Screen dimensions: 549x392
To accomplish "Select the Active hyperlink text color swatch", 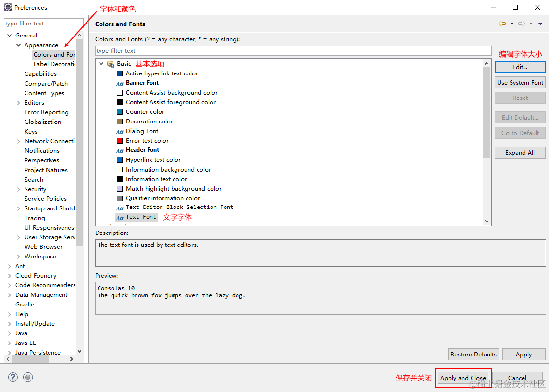I will tap(119, 73).
